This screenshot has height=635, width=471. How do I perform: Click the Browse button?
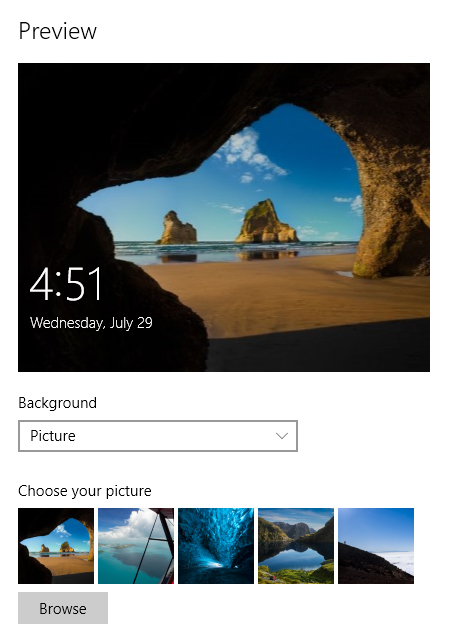tap(63, 608)
